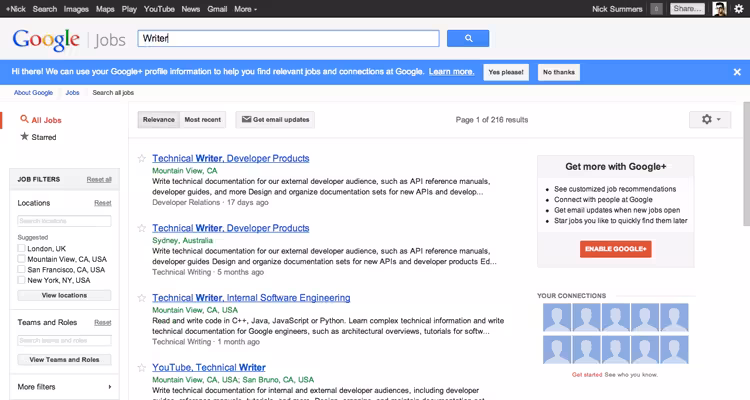Viewport: 750px width, 400px height.
Task: Expand More filters section
Action: 64,387
